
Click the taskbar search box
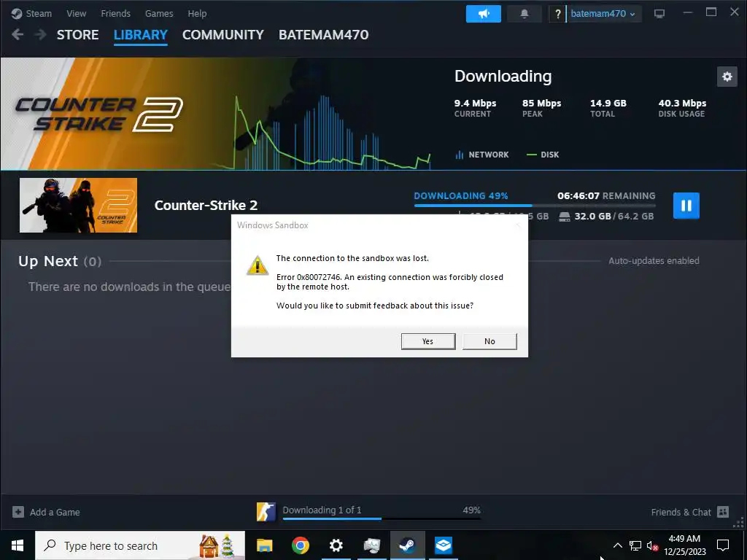click(x=140, y=545)
